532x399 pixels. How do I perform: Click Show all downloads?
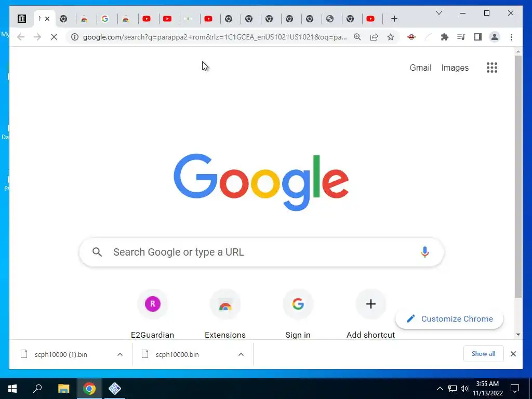(483, 354)
